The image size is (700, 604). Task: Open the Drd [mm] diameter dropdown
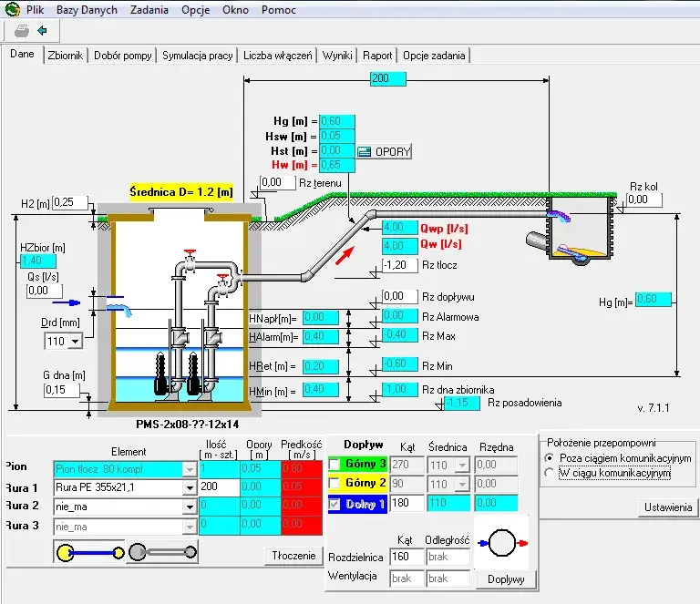click(74, 341)
